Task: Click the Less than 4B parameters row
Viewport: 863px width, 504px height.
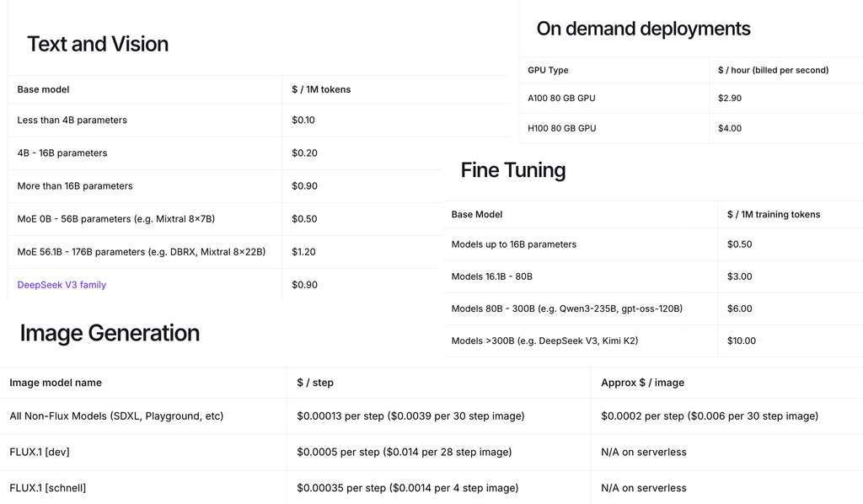Action: tap(72, 121)
